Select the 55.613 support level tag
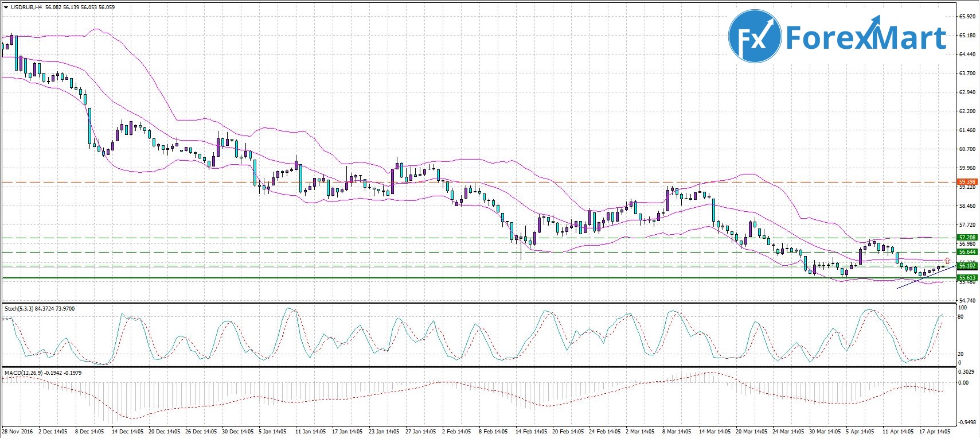This screenshot has width=980, height=438. (x=967, y=278)
